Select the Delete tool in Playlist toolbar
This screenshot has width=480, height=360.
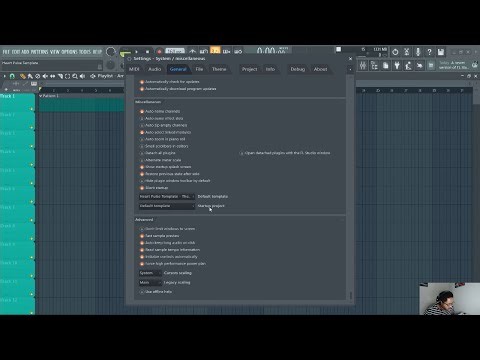coord(38,76)
